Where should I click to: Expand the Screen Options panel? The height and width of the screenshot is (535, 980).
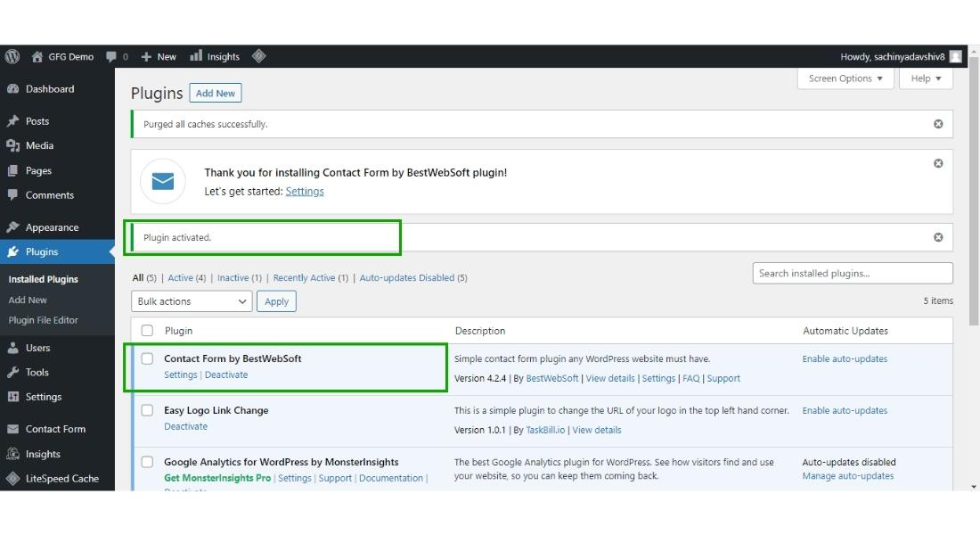tap(845, 78)
